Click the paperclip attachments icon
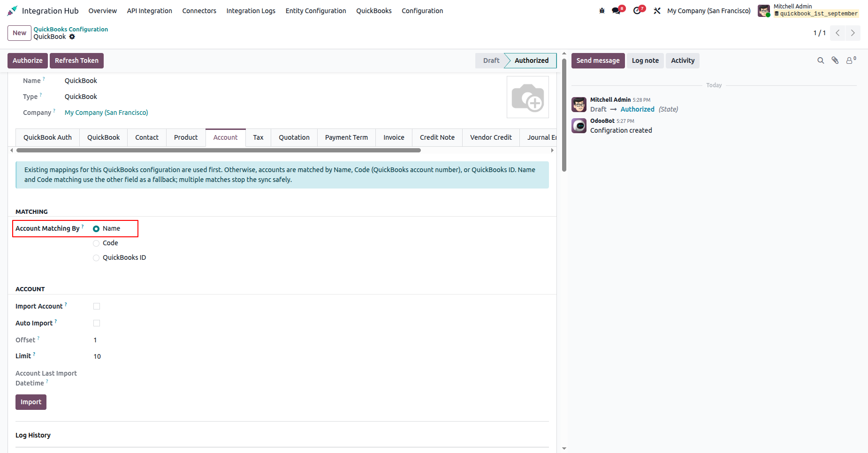Screen dimensions: 868x453 pyautogui.click(x=835, y=60)
